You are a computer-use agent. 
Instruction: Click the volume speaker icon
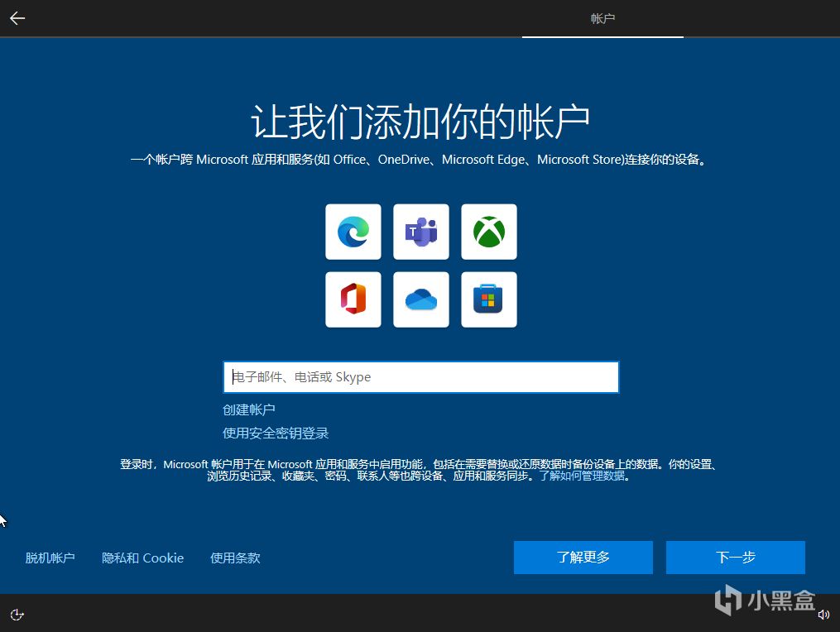pyautogui.click(x=823, y=615)
